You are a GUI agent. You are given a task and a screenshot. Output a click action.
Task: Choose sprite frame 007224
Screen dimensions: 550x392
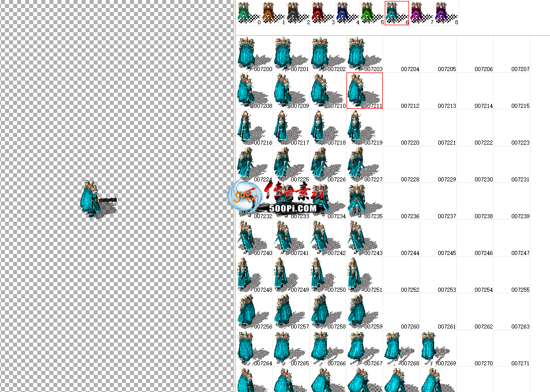point(254,165)
